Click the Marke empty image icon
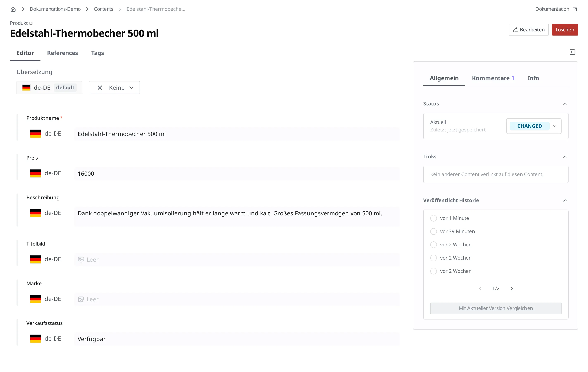 tap(81, 299)
